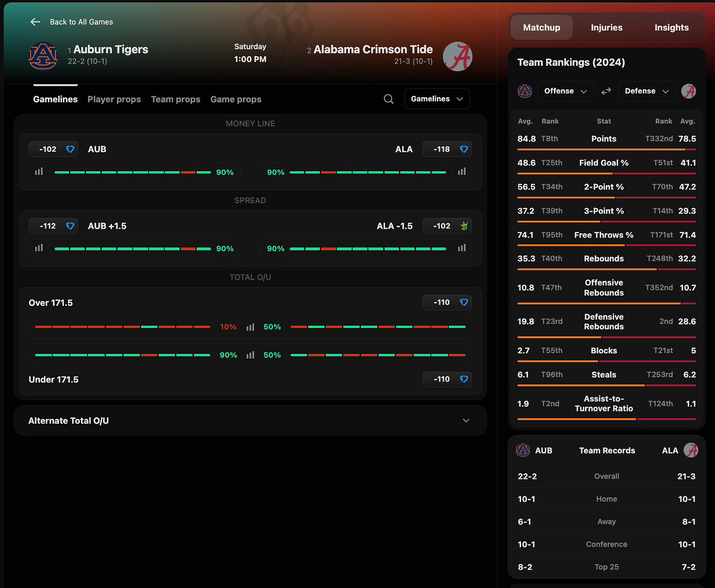Click the Field Goal % stat label
715x588 pixels.
point(604,163)
